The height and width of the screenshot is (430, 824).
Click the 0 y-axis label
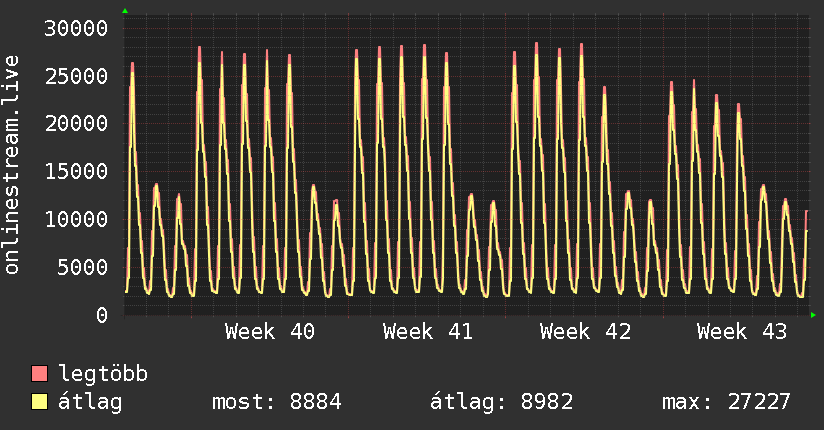[x=102, y=315]
